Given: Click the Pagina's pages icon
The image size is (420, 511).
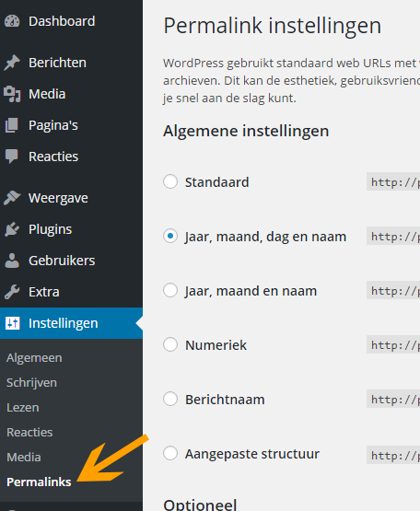Looking at the screenshot, I should click(12, 125).
